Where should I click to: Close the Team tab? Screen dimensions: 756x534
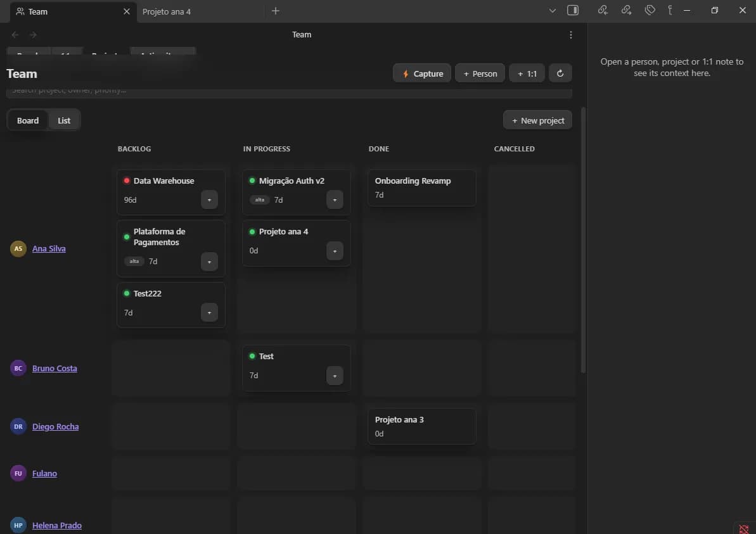[x=126, y=11]
